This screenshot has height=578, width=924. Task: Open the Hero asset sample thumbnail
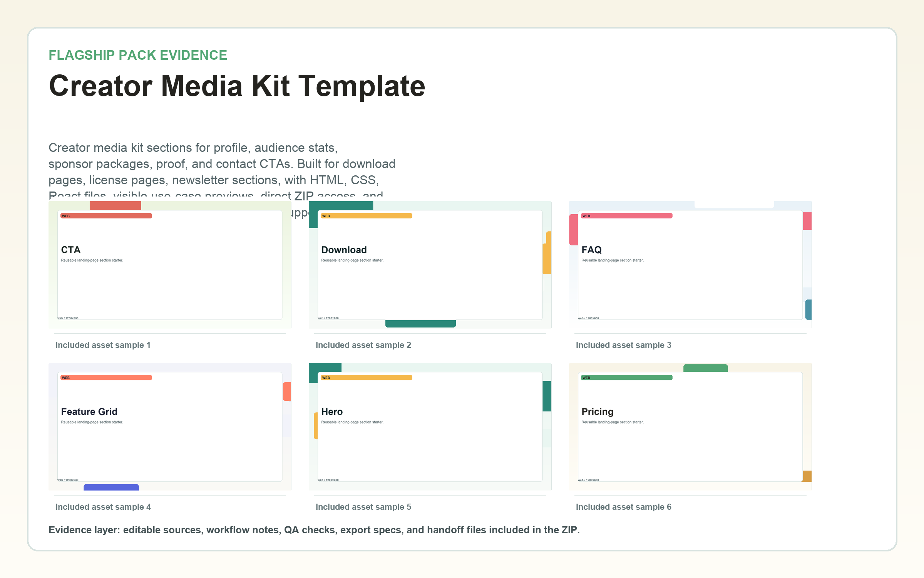coord(430,427)
